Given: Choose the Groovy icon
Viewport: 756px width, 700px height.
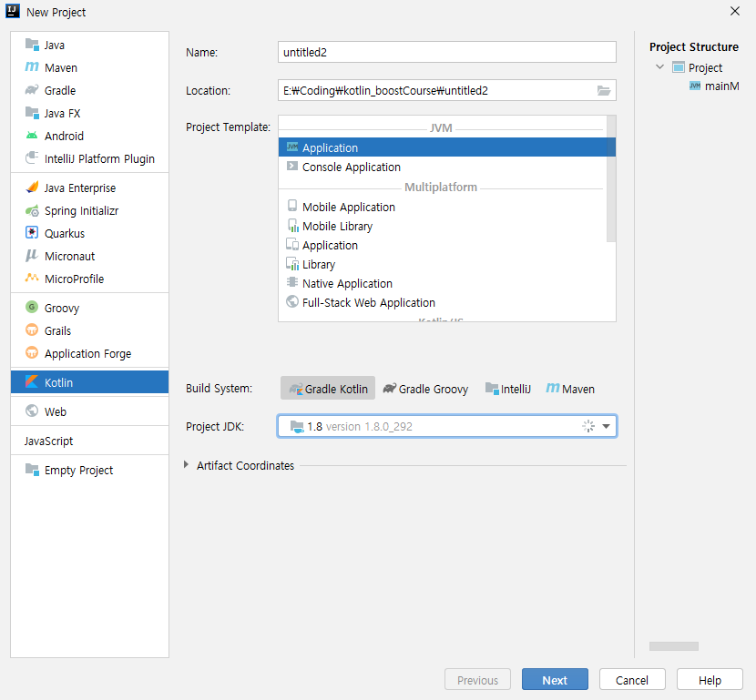Looking at the screenshot, I should (x=32, y=308).
